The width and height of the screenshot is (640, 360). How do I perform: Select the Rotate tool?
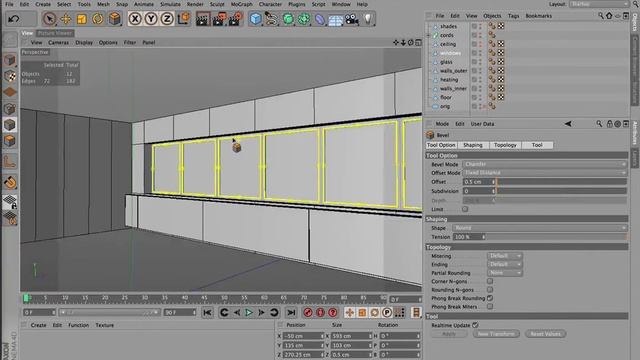[98, 19]
